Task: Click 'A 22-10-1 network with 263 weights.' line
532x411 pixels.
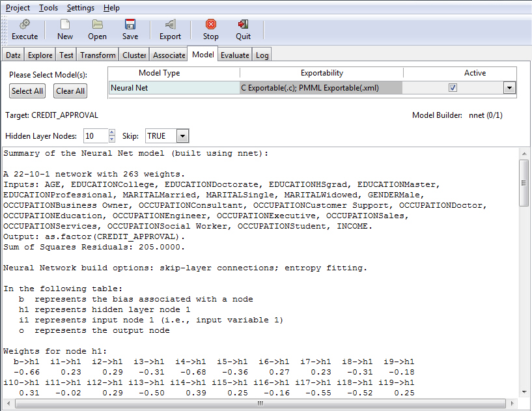Action: click(94, 174)
